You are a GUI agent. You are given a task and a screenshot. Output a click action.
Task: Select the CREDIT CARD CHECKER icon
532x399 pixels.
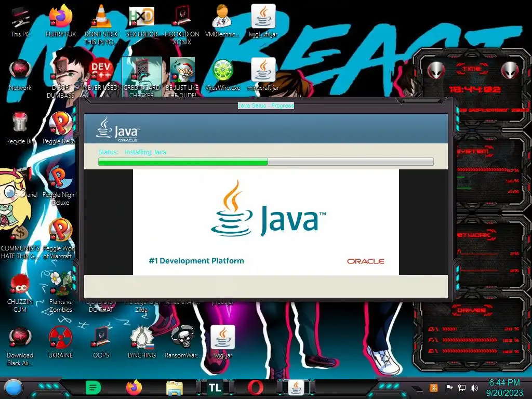tap(142, 77)
